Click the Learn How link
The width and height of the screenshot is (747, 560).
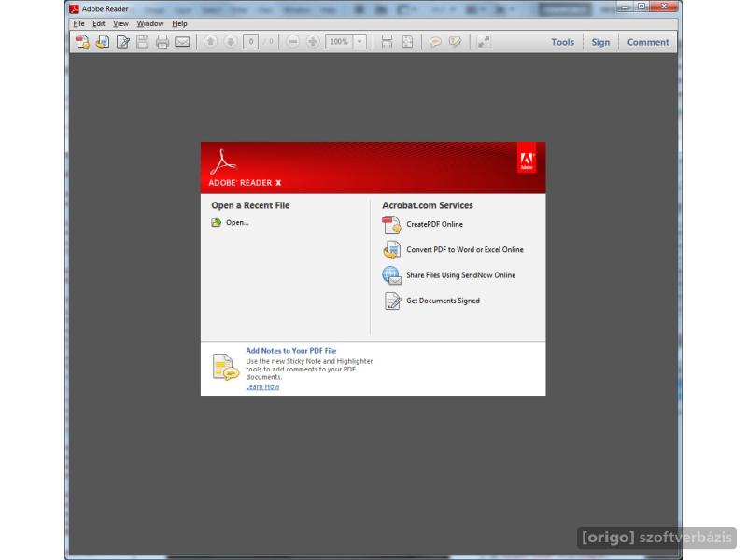(x=262, y=386)
